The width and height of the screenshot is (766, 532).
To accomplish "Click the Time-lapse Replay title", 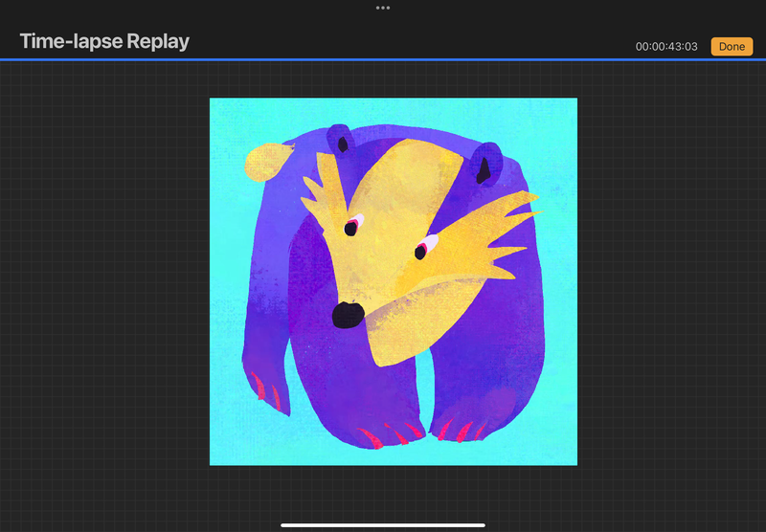I will pos(104,41).
